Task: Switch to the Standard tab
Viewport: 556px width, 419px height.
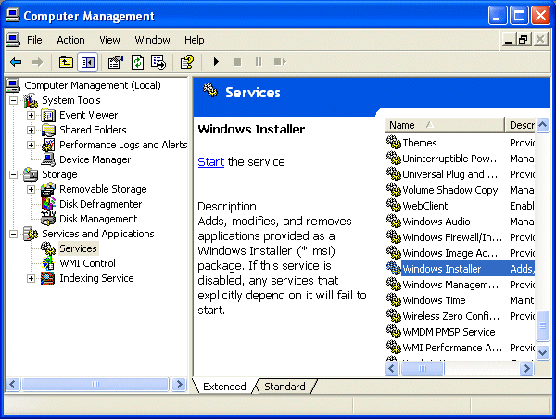Action: (x=285, y=386)
